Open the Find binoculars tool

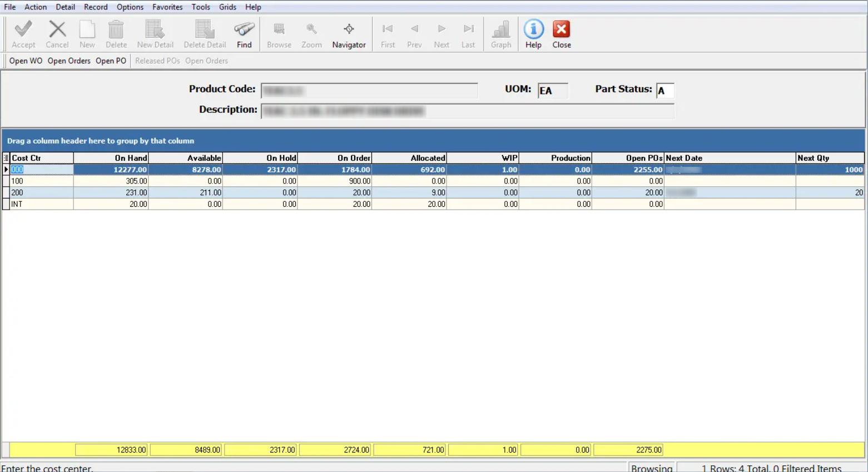click(244, 29)
